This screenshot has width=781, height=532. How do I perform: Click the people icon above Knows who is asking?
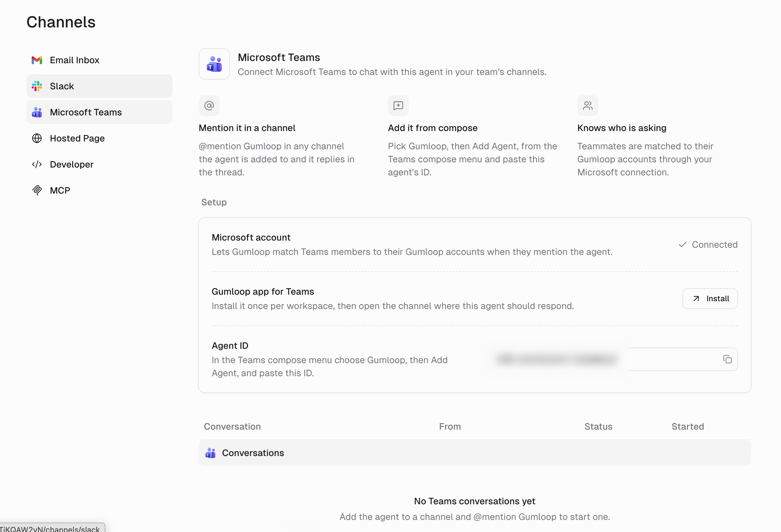(x=588, y=106)
